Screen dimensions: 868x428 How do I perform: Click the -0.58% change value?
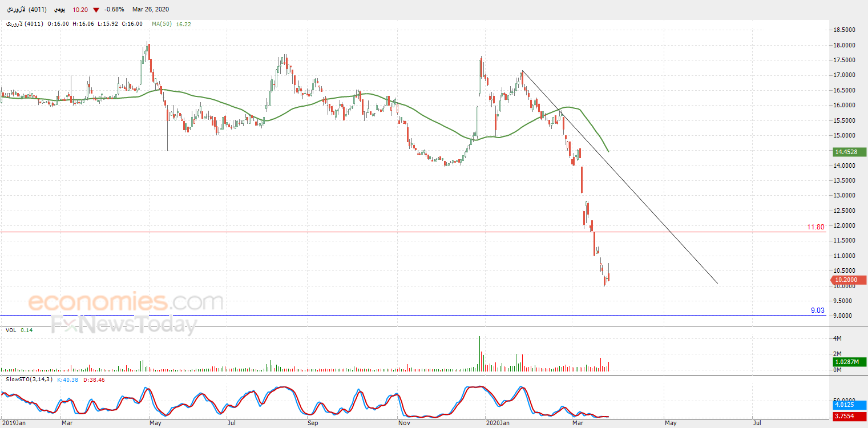[x=114, y=10]
